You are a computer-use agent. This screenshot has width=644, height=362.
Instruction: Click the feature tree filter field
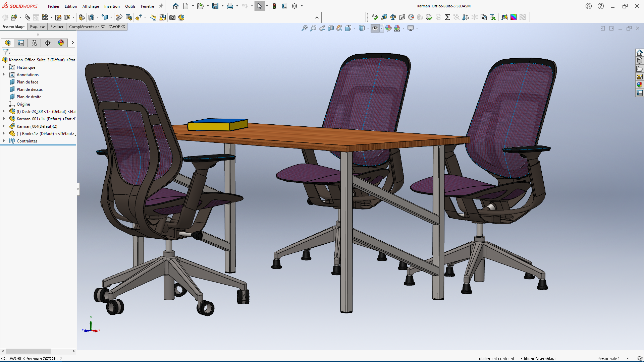(39, 52)
